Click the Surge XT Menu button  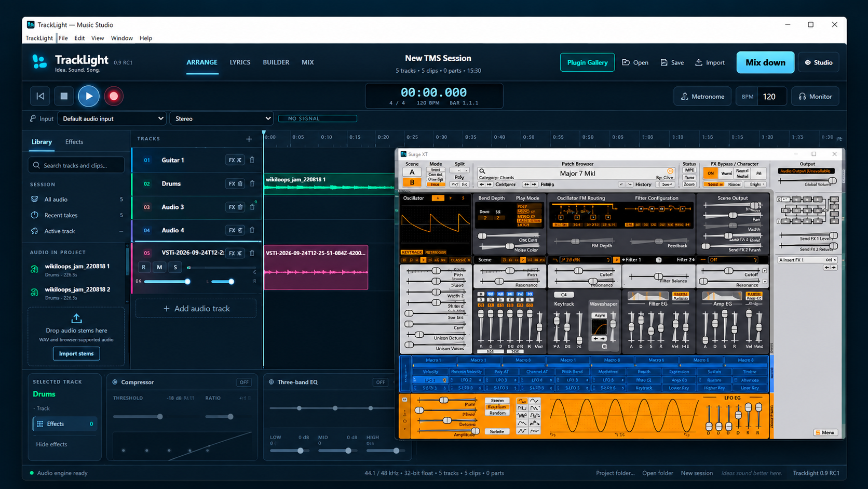(x=825, y=432)
